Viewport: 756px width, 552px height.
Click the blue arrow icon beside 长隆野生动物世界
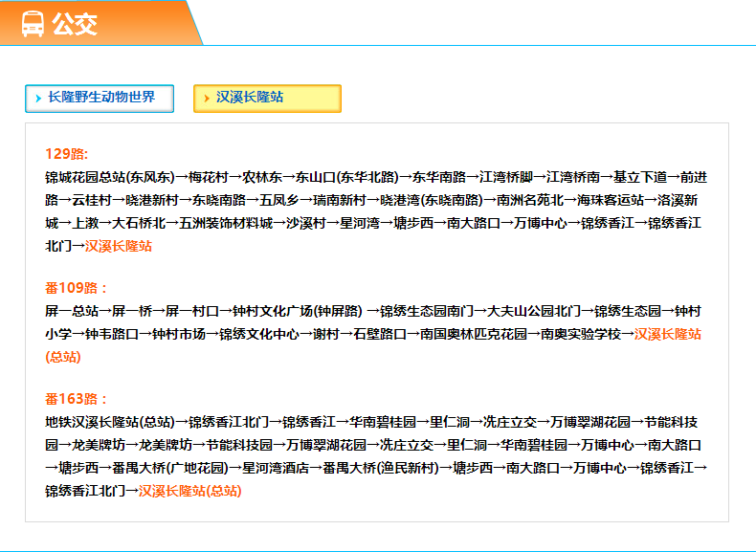[38, 99]
